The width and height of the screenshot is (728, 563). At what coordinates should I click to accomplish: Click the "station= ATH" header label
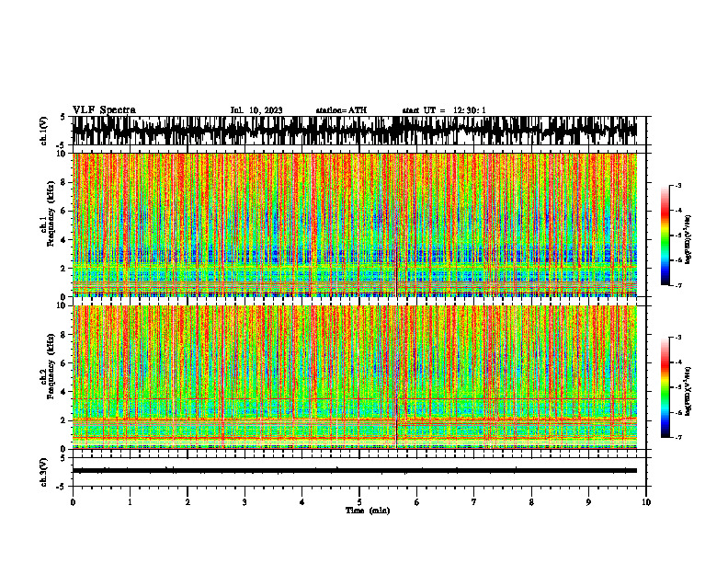[x=341, y=110]
